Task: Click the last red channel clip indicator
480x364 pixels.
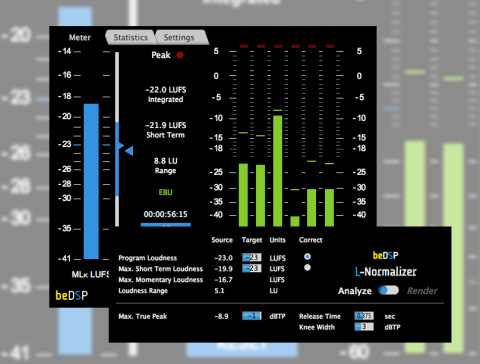Action: tap(330, 46)
